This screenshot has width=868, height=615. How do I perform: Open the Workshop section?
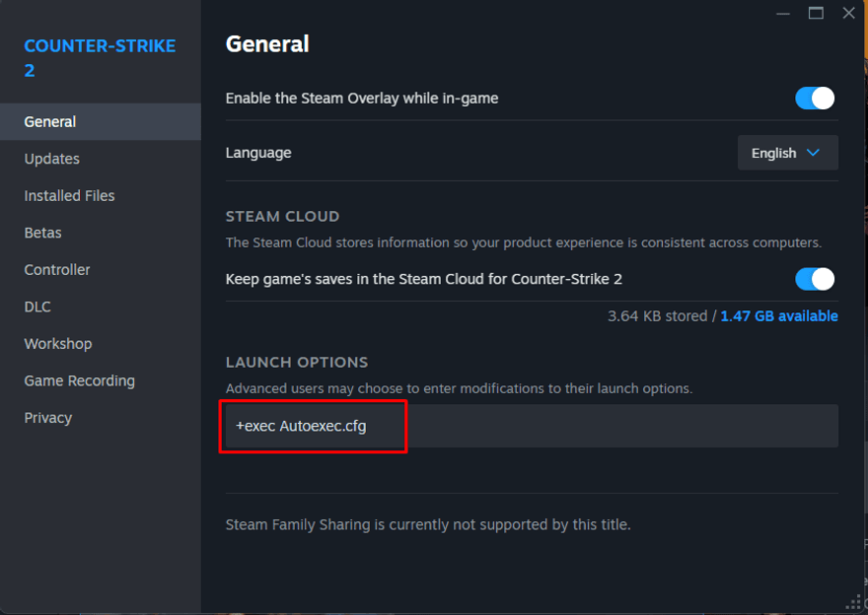[57, 343]
